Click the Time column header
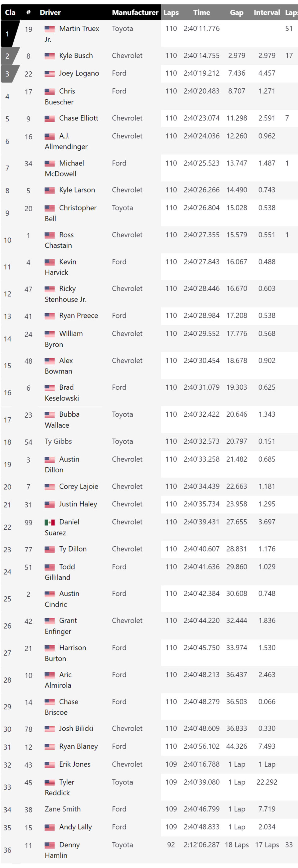Screen dimensions: 298x868 (201, 12)
